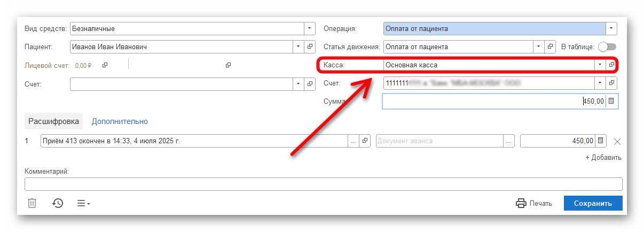This screenshot has height=232, width=644.
Task: Toggle the В таблице switch
Action: coord(607,47)
